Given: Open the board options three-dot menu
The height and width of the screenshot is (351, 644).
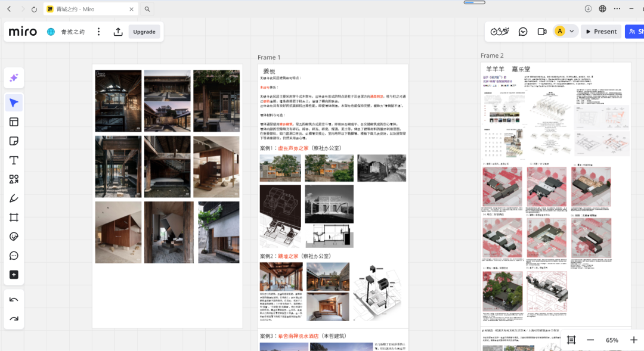Looking at the screenshot, I should pyautogui.click(x=99, y=32).
